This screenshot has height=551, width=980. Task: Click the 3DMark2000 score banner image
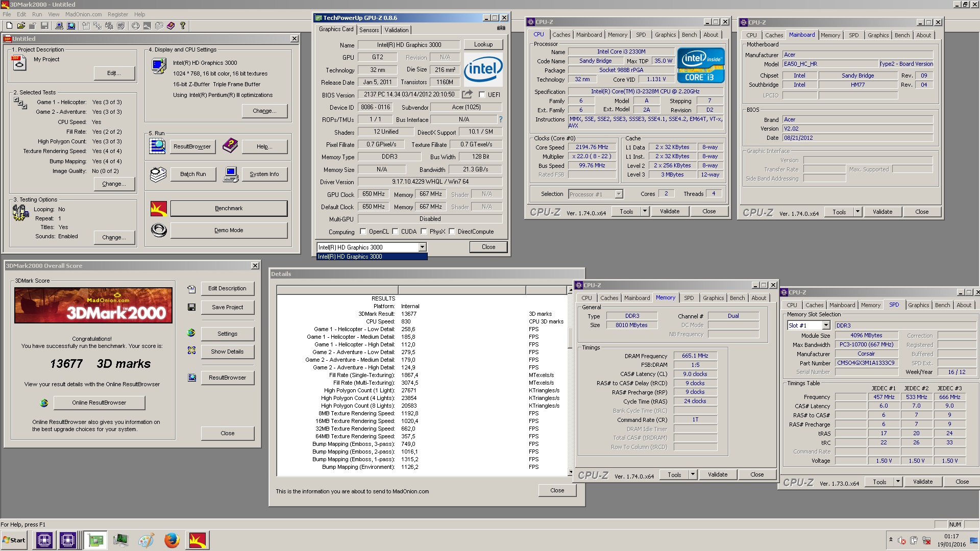click(x=93, y=305)
